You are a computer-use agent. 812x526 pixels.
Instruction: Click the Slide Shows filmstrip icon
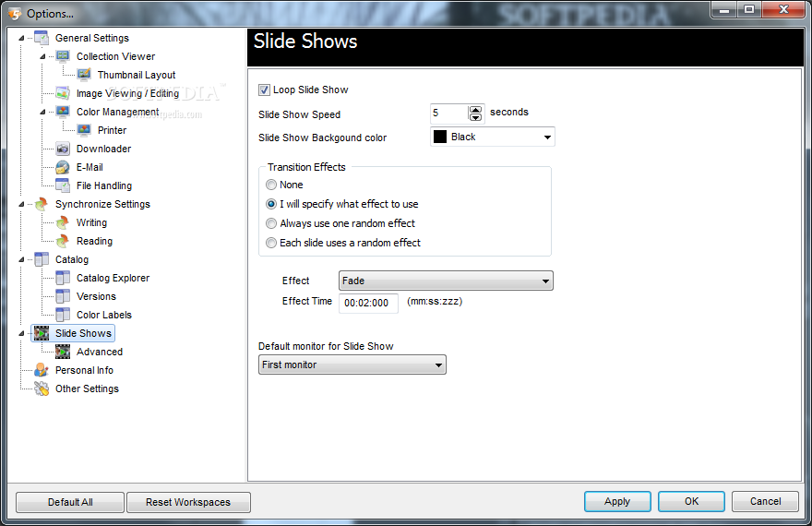(x=42, y=333)
